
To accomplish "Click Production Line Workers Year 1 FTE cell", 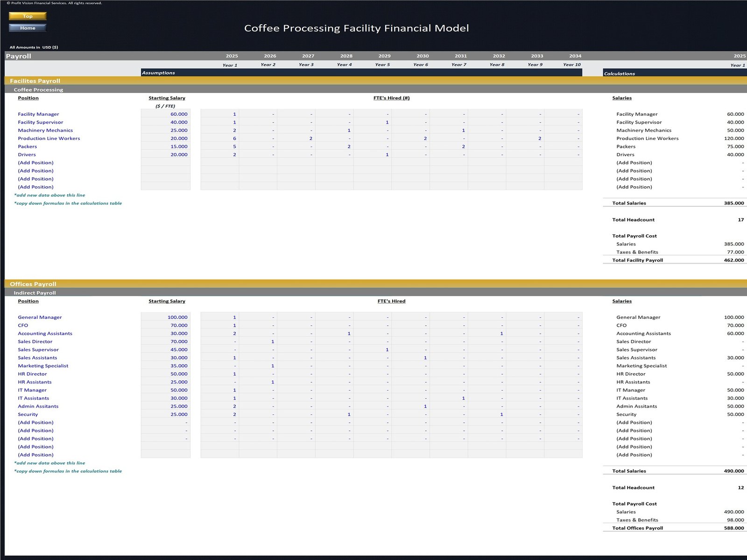I will click(x=220, y=139).
